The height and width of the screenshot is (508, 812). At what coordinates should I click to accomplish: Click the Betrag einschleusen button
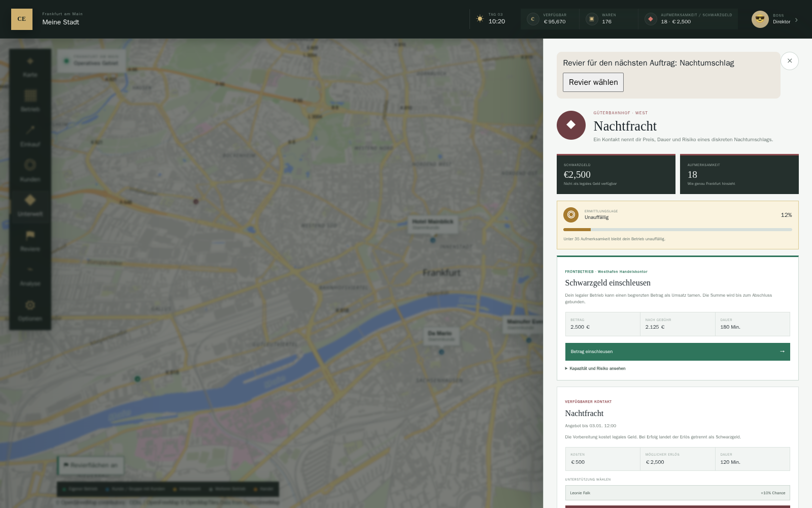click(x=678, y=352)
